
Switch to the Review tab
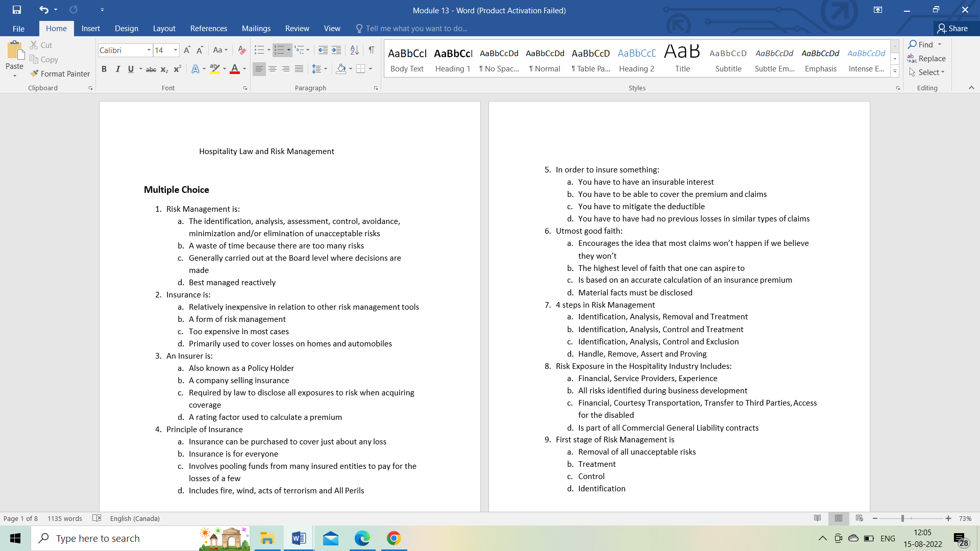pos(297,28)
